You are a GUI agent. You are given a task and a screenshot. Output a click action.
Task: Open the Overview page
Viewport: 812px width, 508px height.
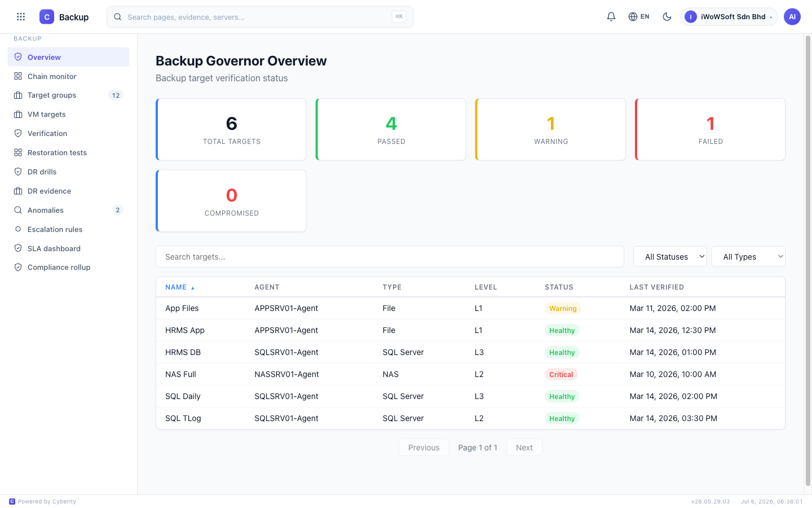tap(68, 57)
